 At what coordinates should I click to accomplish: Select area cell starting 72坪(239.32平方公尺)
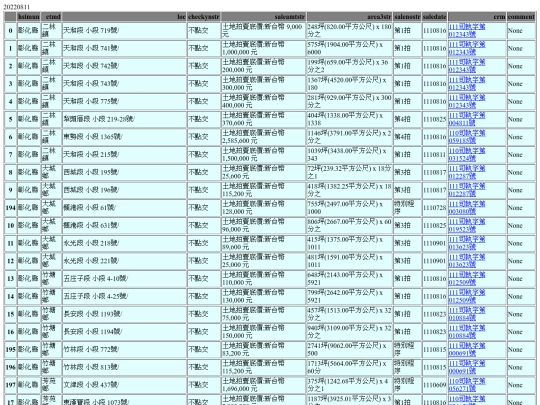coord(350,172)
